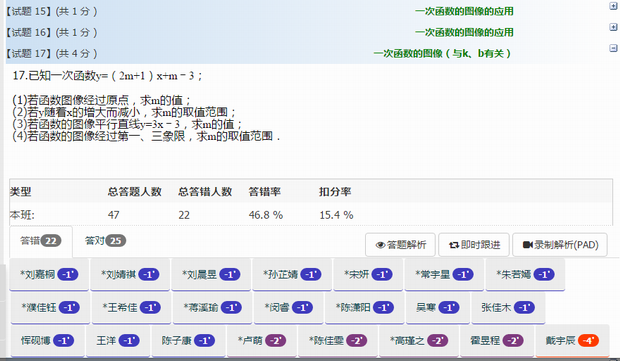Select student 吴寒 with -1' score

pyautogui.click(x=438, y=307)
